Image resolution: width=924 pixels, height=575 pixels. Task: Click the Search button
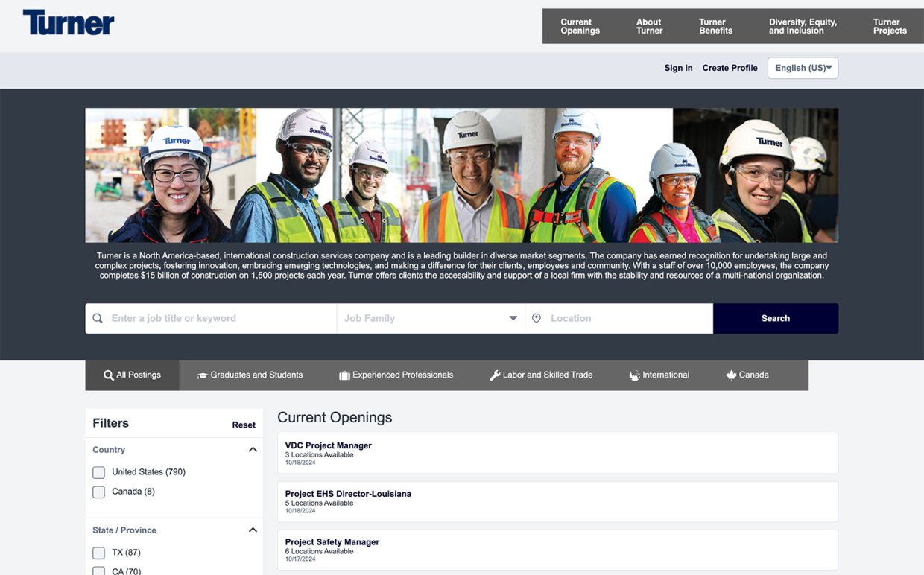tap(776, 318)
